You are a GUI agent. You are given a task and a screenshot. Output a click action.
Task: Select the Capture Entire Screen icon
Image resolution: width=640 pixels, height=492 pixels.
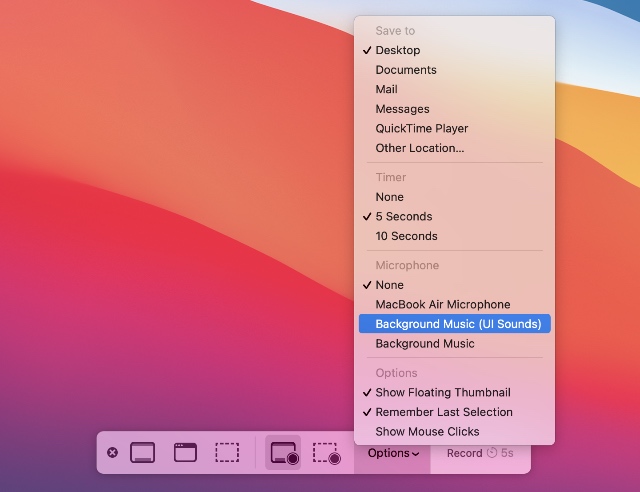[142, 452]
